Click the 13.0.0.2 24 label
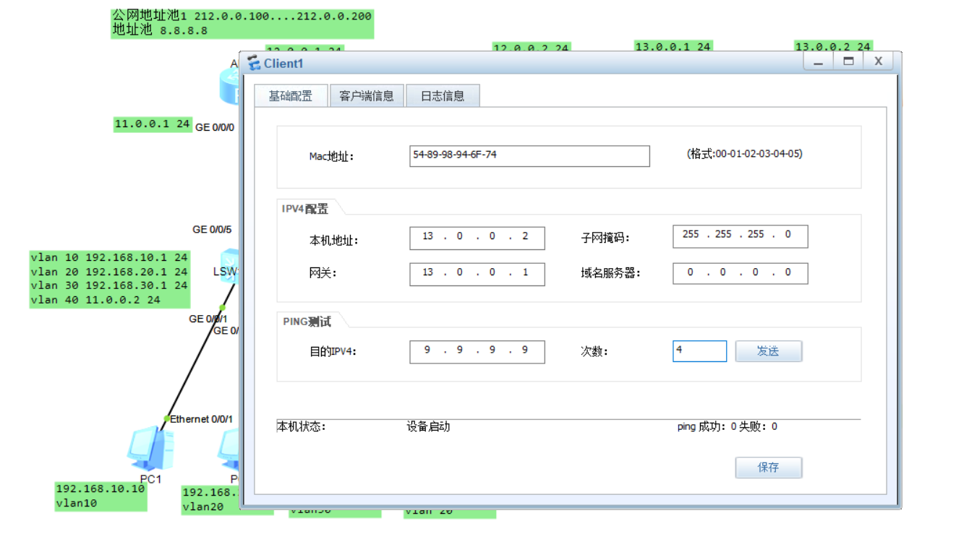Viewport: 956px width, 560px height. tap(833, 46)
